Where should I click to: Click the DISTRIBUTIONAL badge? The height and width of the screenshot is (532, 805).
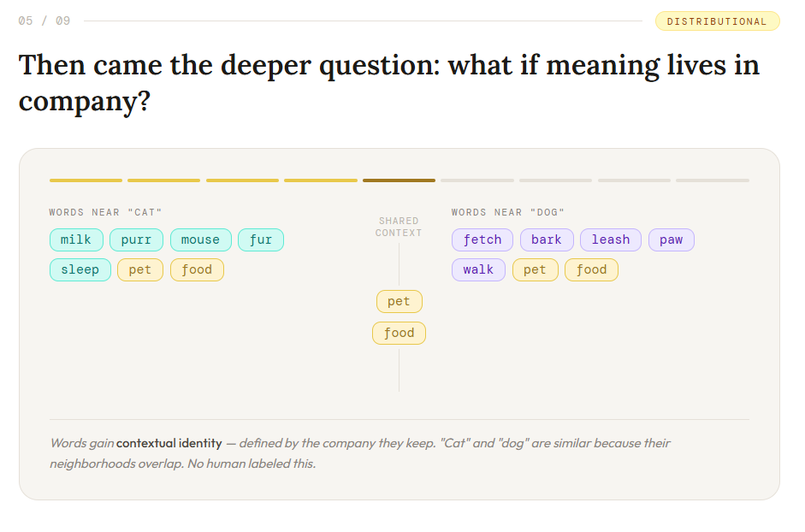click(717, 21)
